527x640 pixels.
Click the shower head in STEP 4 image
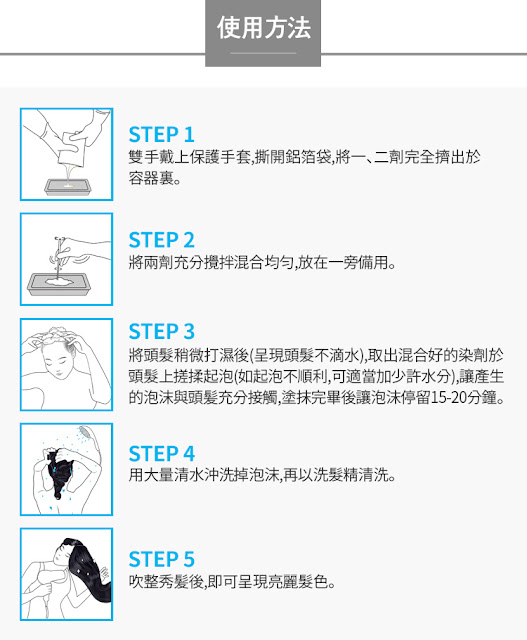click(86, 432)
